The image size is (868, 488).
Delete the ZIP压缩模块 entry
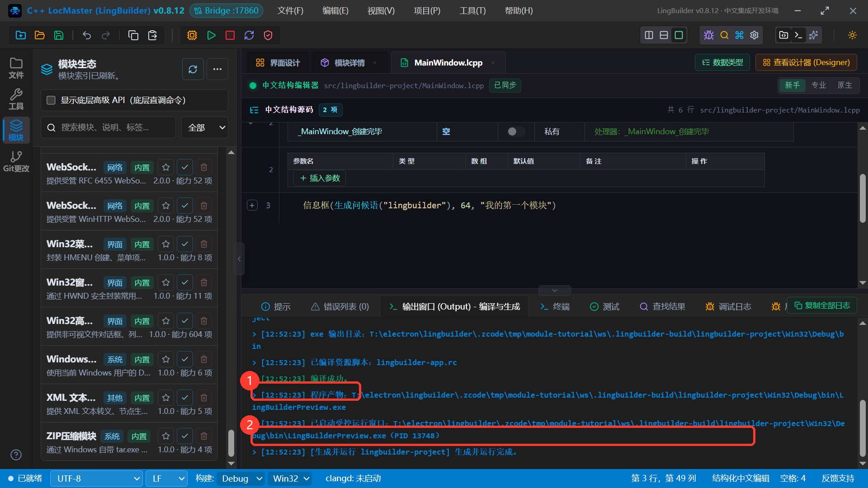204,436
